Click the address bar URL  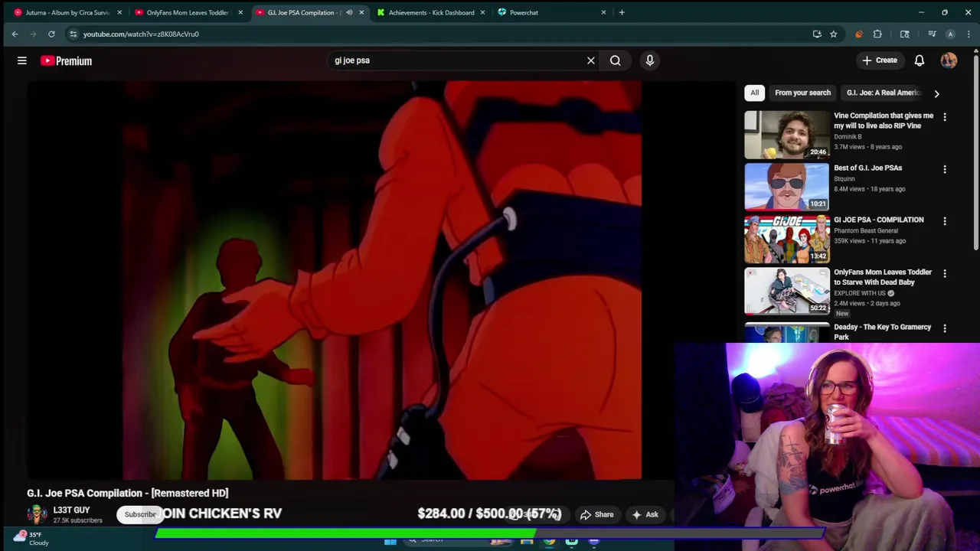[x=141, y=34]
